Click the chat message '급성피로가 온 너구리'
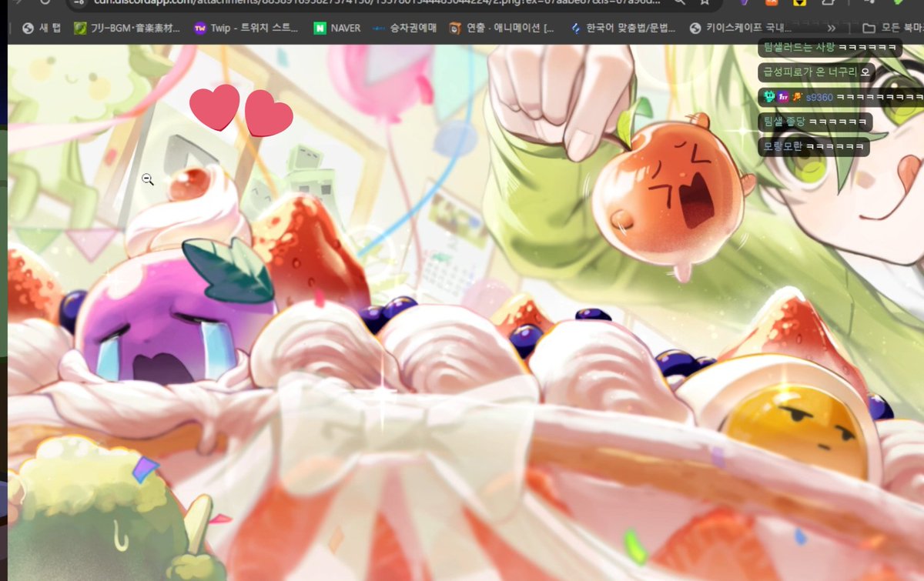The image size is (924, 581). pos(817,72)
